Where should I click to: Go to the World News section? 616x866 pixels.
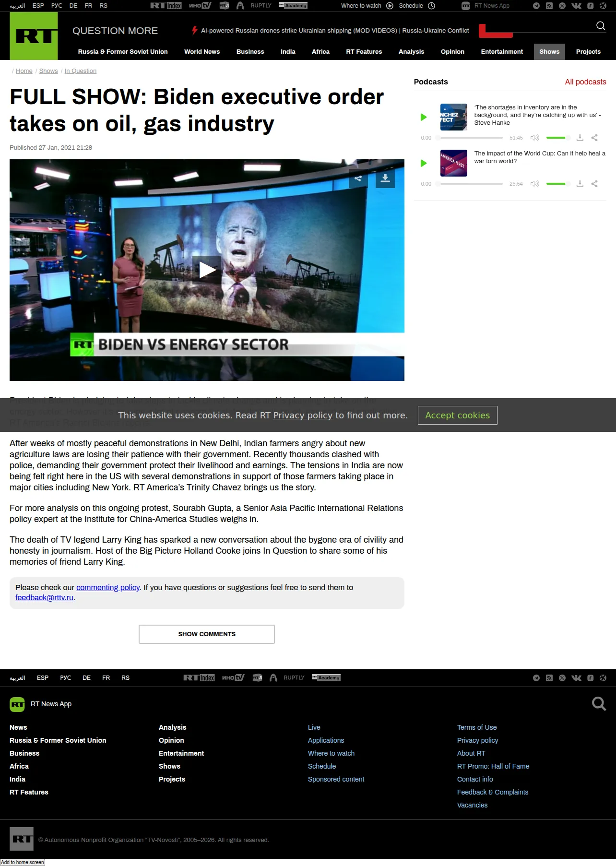(202, 52)
